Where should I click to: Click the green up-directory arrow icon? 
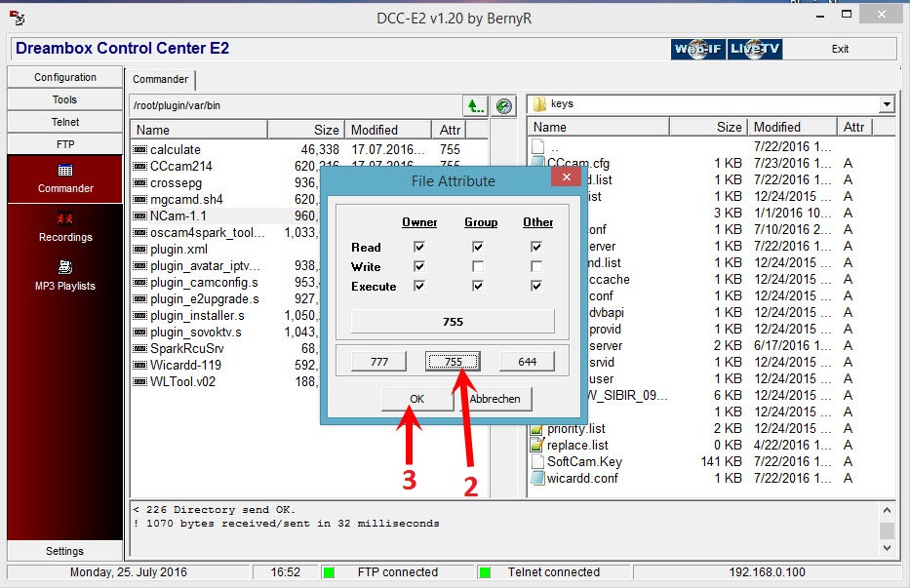point(474,105)
